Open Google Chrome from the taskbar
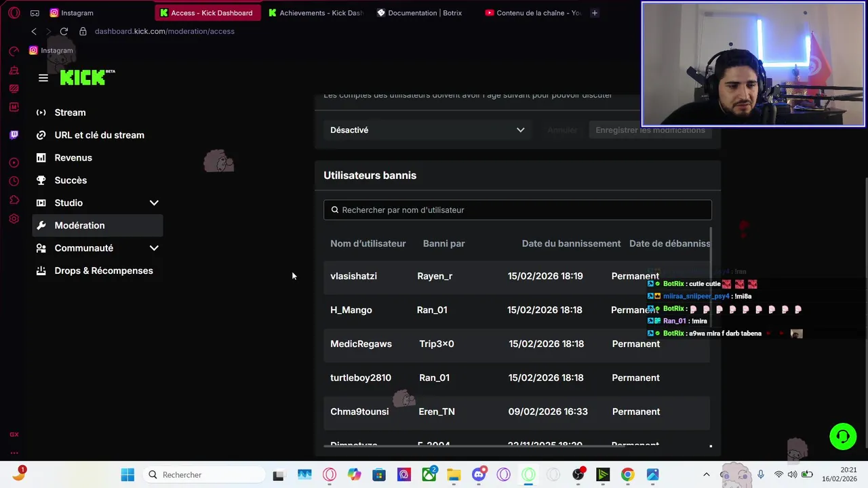The height and width of the screenshot is (488, 868). (x=628, y=474)
